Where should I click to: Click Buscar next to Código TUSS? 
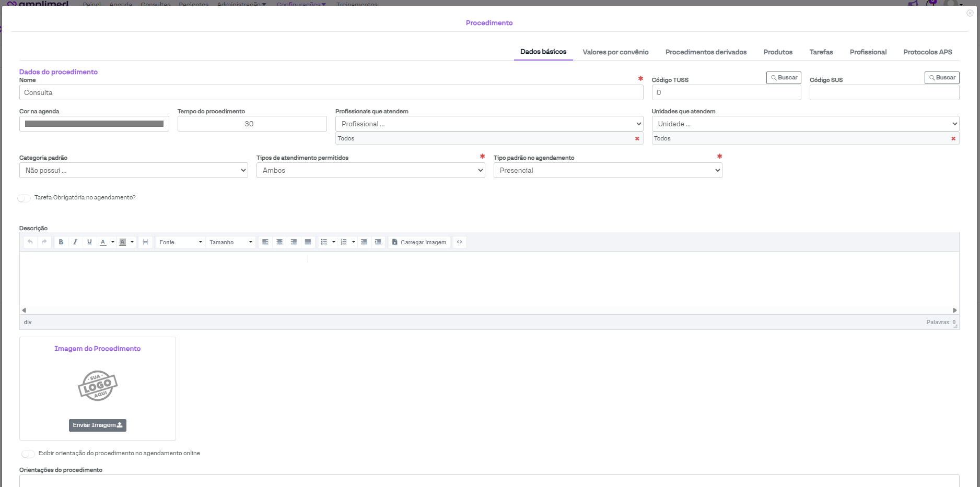pyautogui.click(x=784, y=78)
